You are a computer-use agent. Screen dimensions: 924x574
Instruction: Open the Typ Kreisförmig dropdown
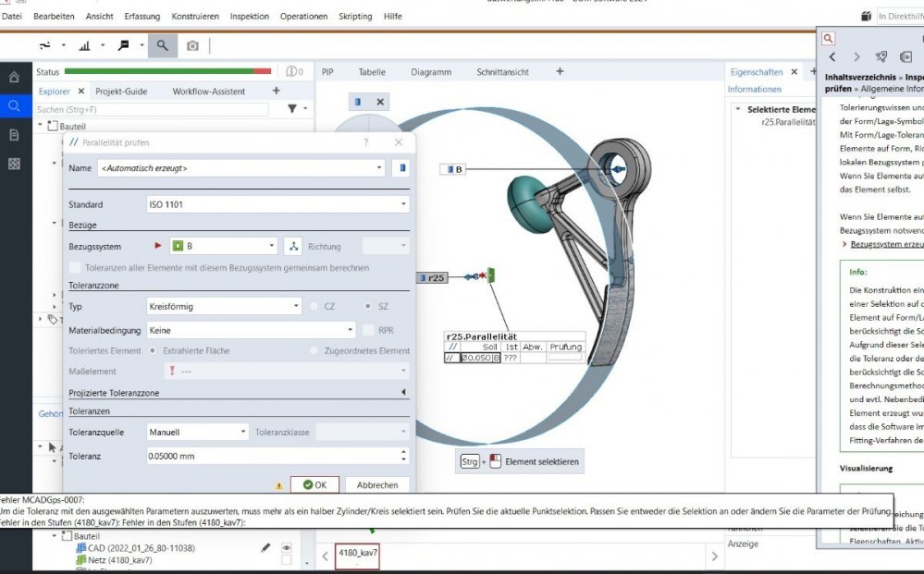[x=224, y=306]
